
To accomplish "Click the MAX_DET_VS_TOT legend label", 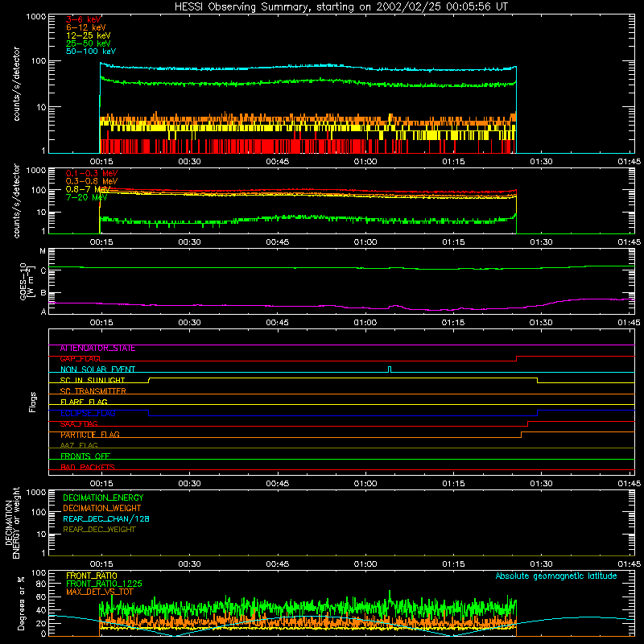I will [x=99, y=592].
